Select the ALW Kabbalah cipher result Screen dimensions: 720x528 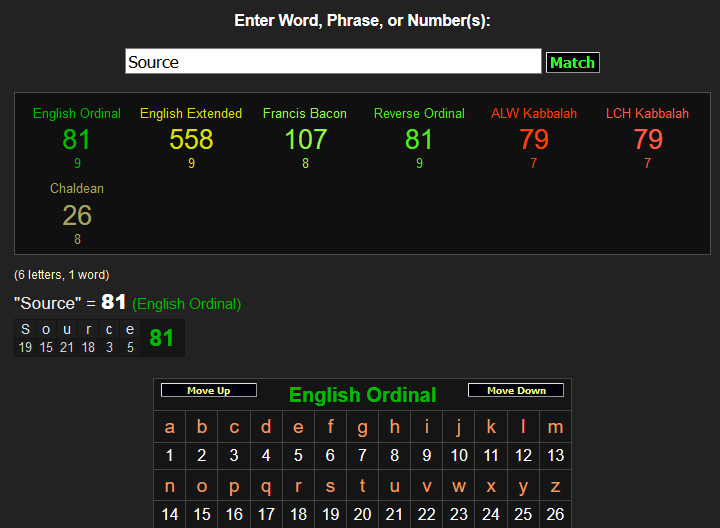tap(533, 139)
